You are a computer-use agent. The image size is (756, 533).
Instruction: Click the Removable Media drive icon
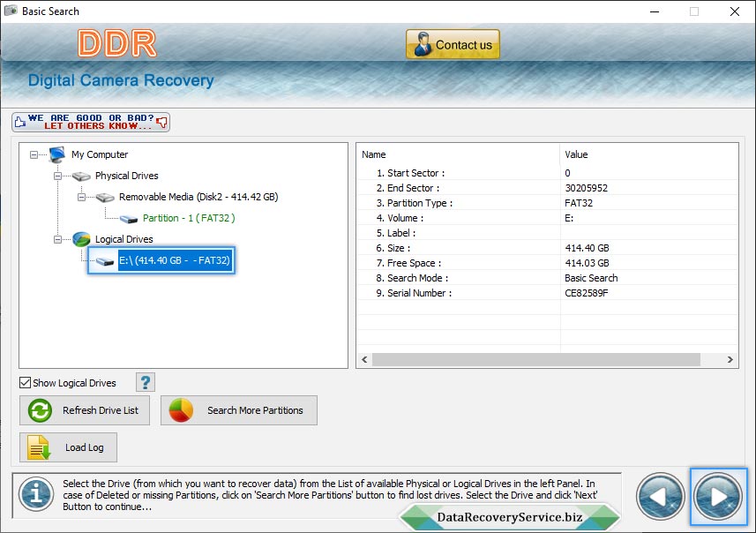pos(105,198)
